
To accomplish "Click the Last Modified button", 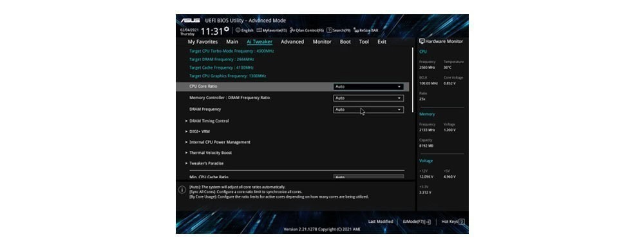I will 381,222.
